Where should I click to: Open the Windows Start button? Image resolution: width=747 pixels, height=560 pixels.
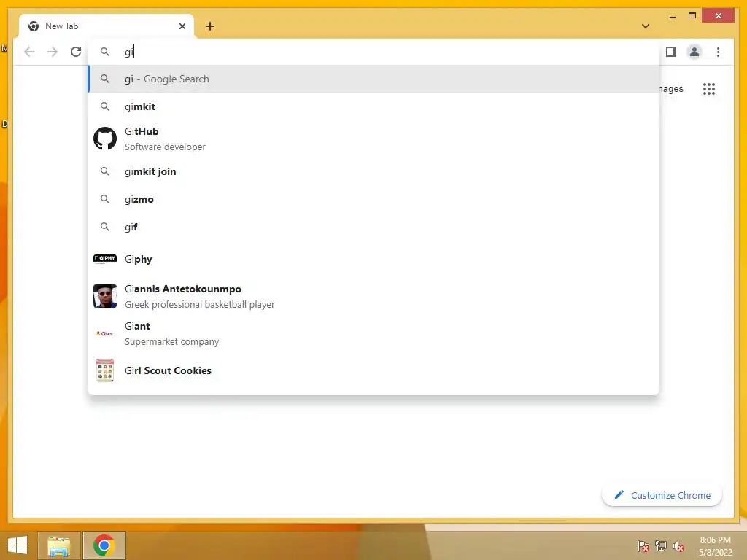(x=18, y=545)
